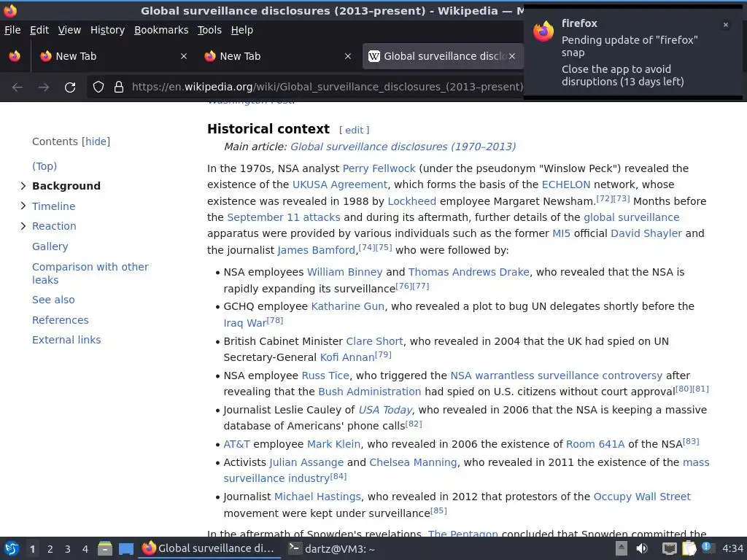747x560 pixels.
Task: Open the file manager taskbar icon
Action: [x=105, y=549]
